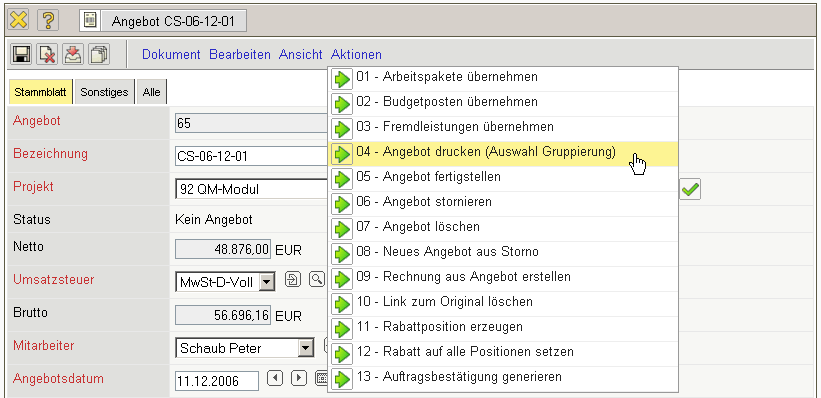Click the yellow question mark help icon
This screenshot has width=821, height=398.
[x=48, y=20]
